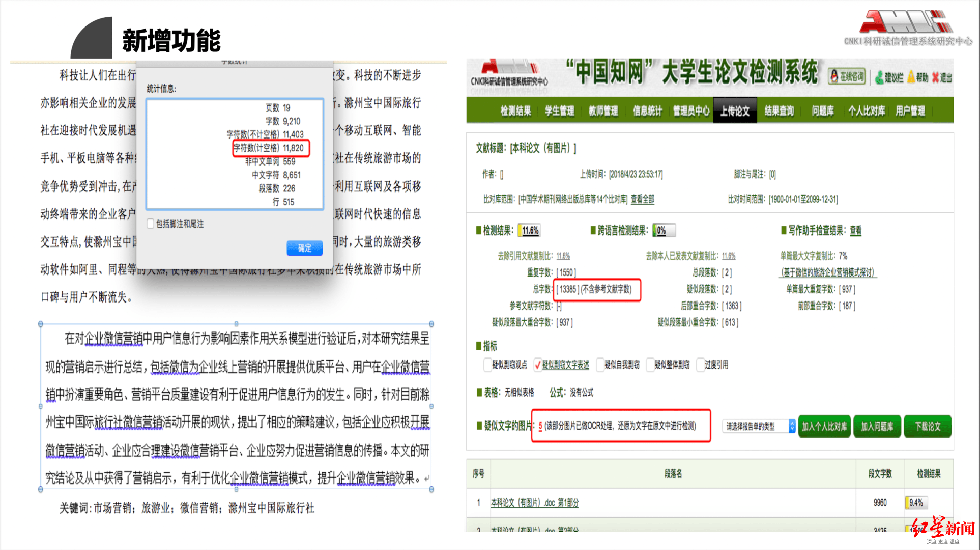Viewport: 980px width, 550px height.
Task: Click the 退出 logout icon
Action: [942, 77]
